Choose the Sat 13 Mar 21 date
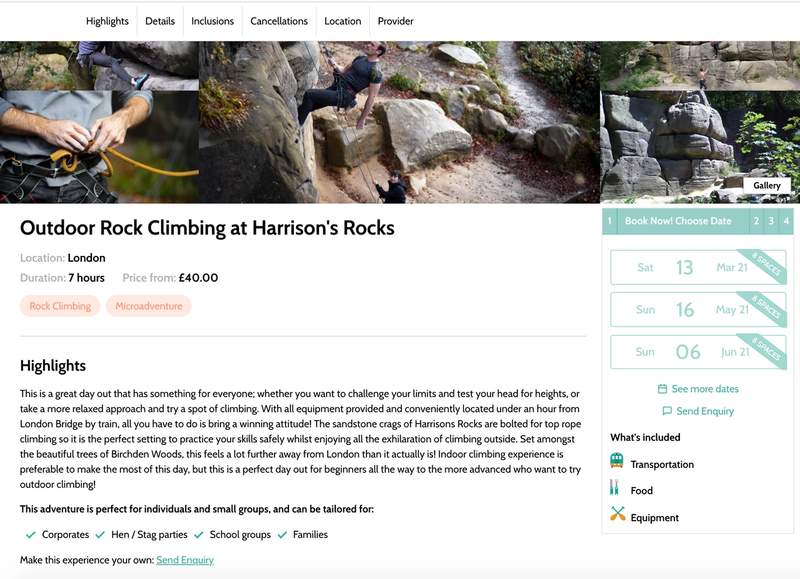Image resolution: width=800 pixels, height=579 pixels. (696, 268)
